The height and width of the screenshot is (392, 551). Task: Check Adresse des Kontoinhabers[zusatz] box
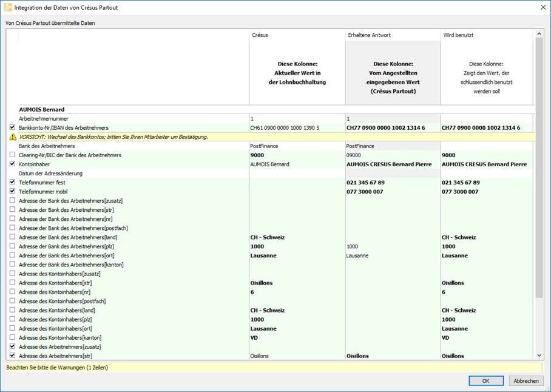pos(12,273)
